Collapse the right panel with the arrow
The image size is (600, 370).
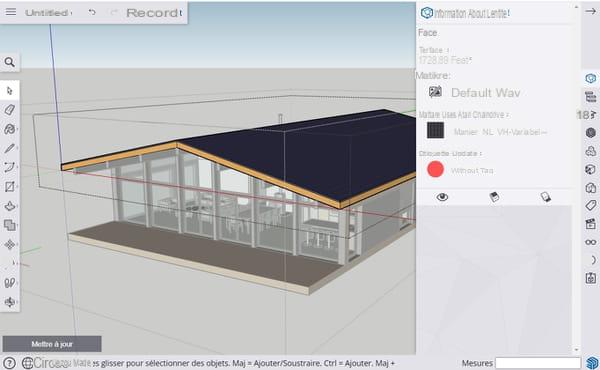click(x=590, y=11)
